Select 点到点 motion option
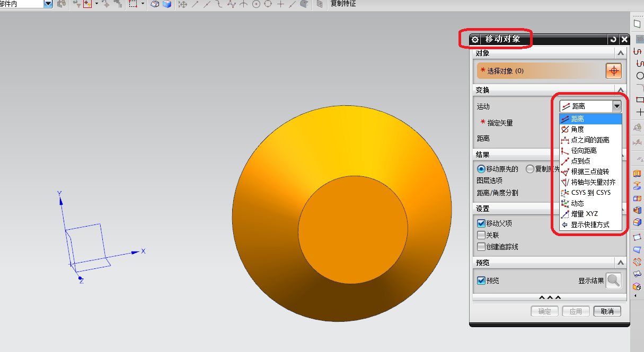Screen dimensions: 644x352 (x=590, y=161)
